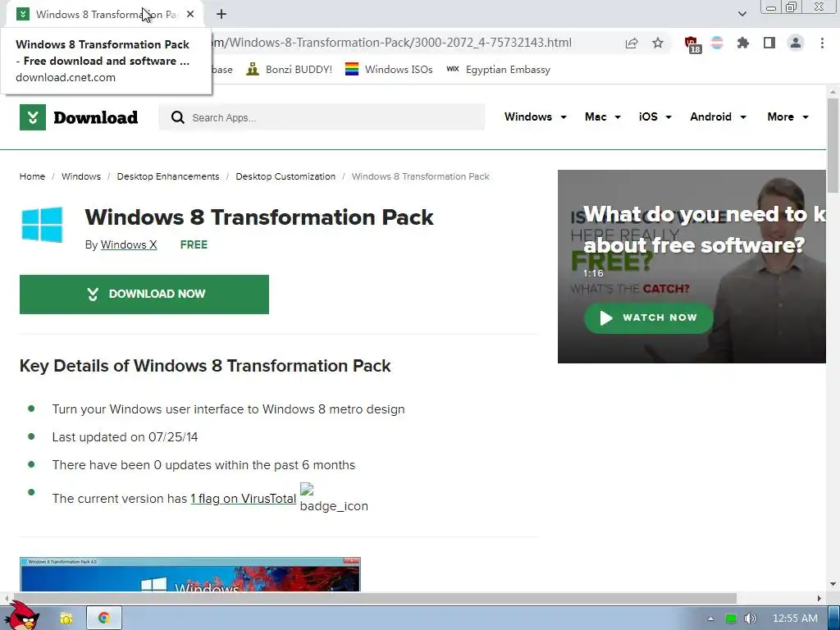Viewport: 840px width, 630px height.
Task: Close the Windows 8 Transformation Pack tab
Action: point(190,15)
